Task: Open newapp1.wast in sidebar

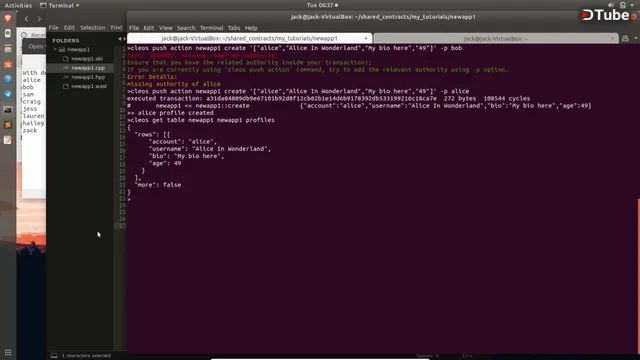Action: [x=89, y=87]
